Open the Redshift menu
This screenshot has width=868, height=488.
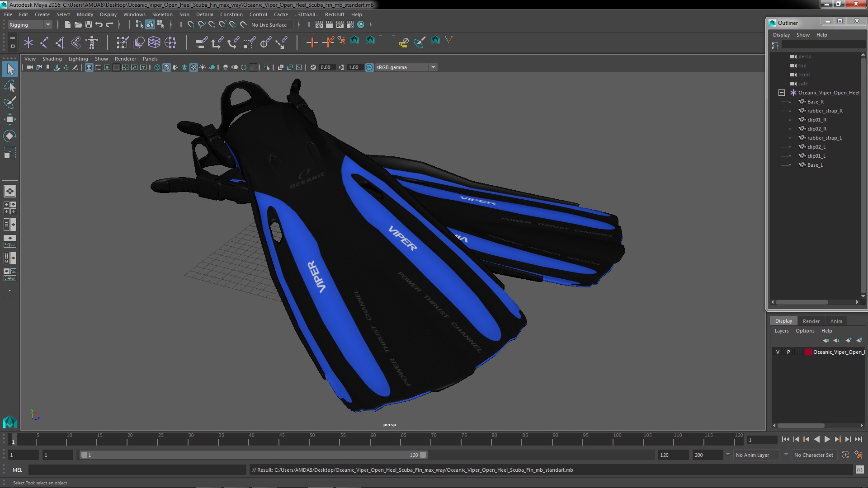335,14
